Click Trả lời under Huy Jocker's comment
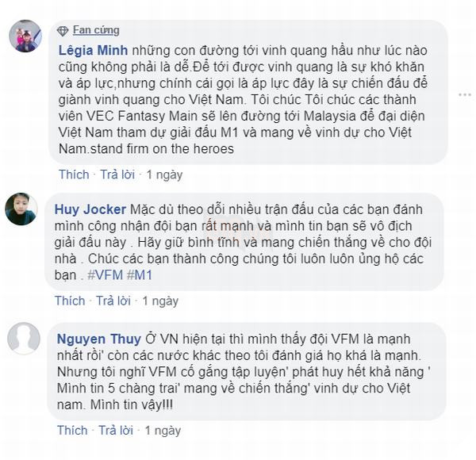Image resolution: width=476 pixels, height=460 pixels. (x=113, y=301)
